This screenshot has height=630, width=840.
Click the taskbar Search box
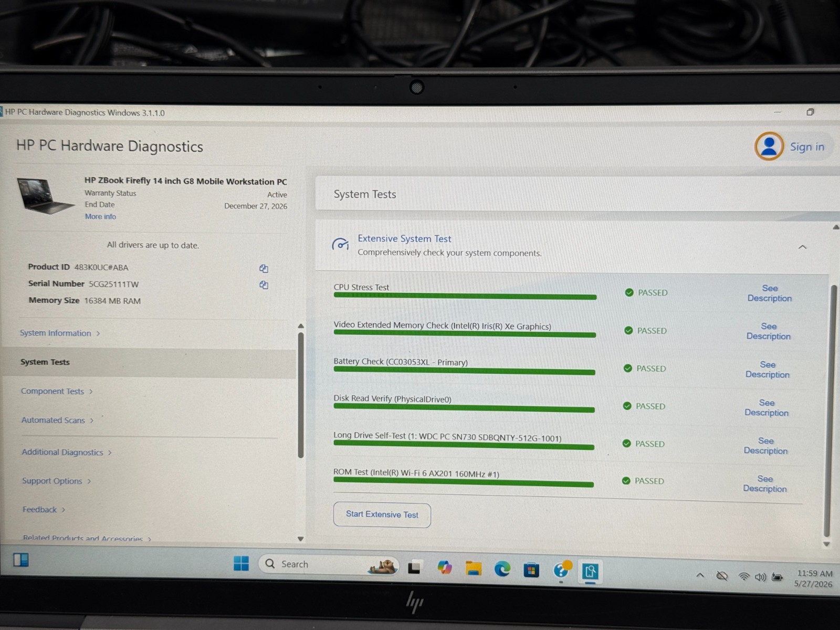(329, 564)
